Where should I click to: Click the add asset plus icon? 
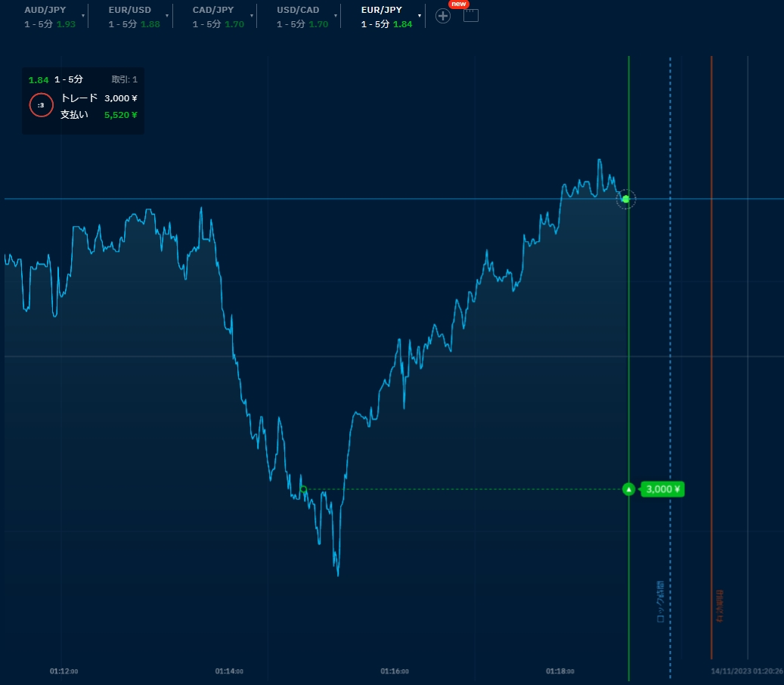pos(443,15)
